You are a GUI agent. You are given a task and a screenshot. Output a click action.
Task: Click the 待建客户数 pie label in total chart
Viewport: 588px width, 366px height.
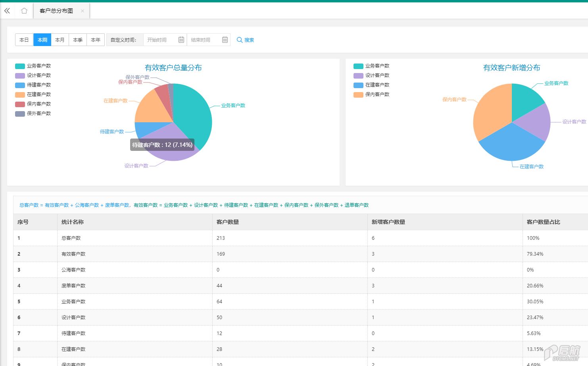point(112,132)
